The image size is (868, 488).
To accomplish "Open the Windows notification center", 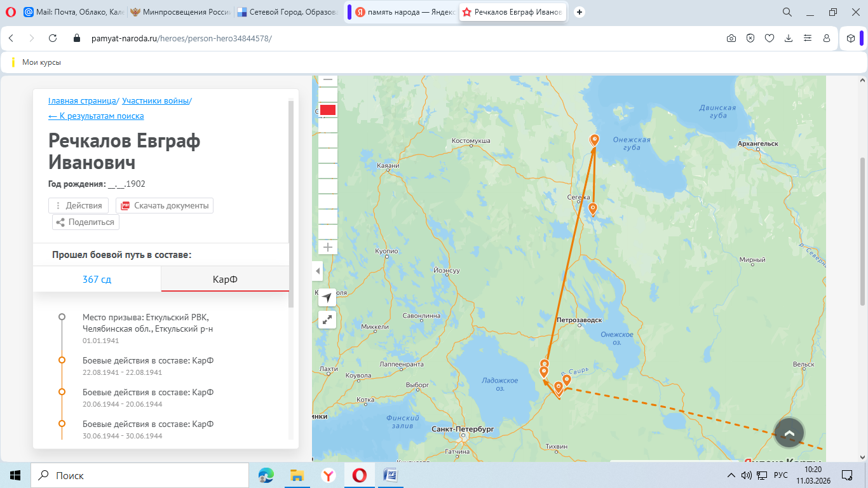I will pos(846,475).
